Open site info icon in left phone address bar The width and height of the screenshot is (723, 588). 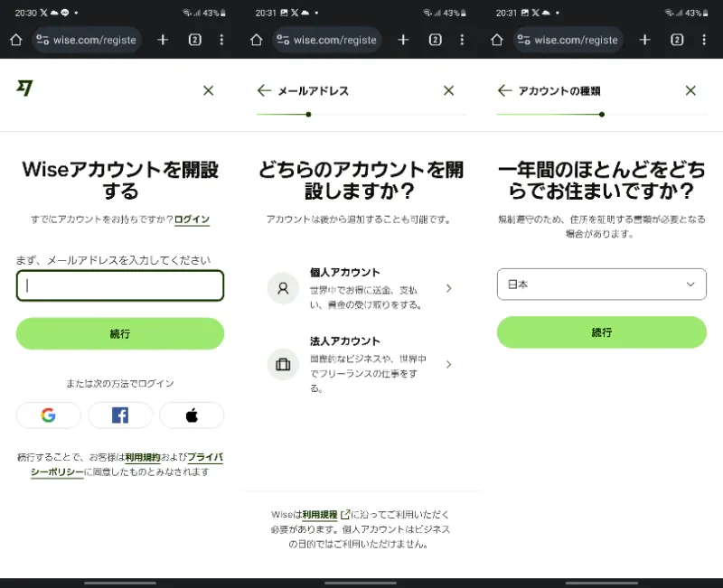(x=42, y=40)
